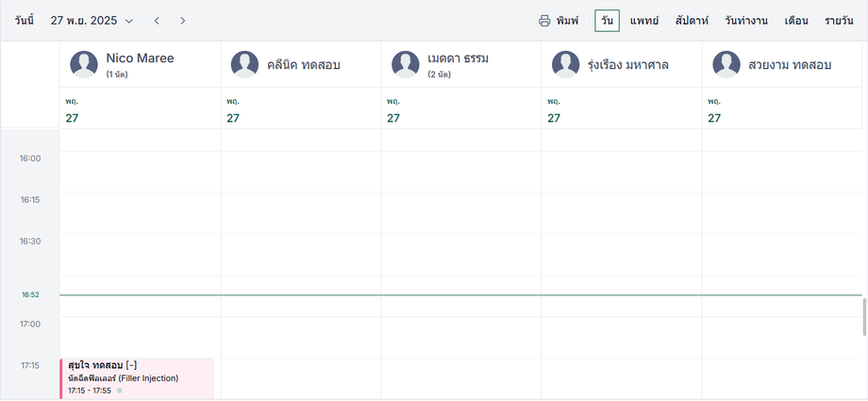Switch to เดือน (month) view
Image resolution: width=868 pixels, height=401 pixels.
pyautogui.click(x=796, y=21)
